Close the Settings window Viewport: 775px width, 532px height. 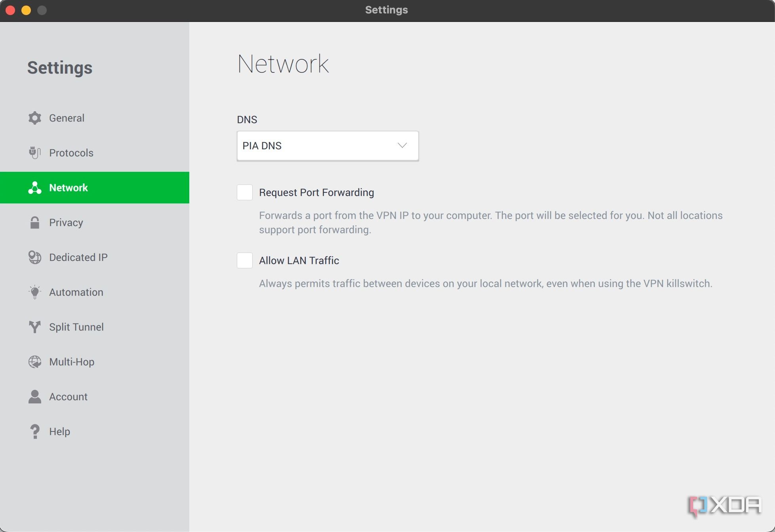coord(11,10)
